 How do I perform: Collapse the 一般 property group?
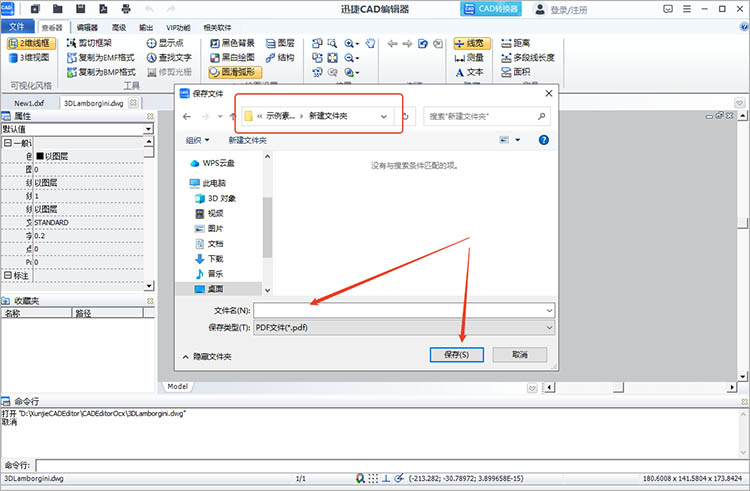(8, 142)
